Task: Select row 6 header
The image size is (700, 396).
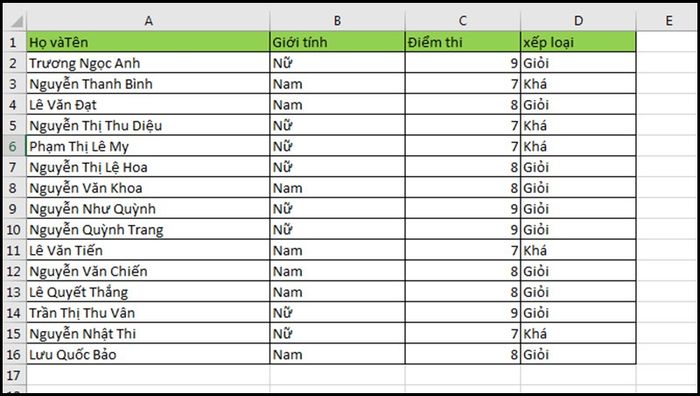Action: coord(13,146)
